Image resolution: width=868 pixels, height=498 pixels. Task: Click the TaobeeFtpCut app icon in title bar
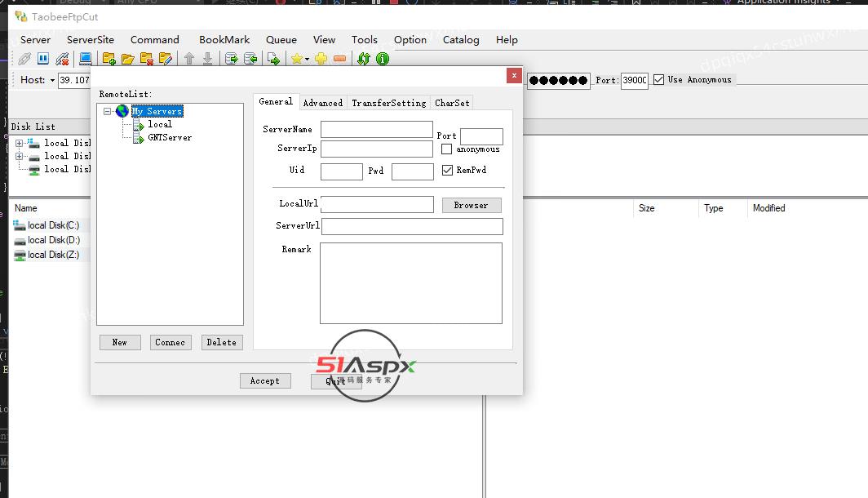coord(21,16)
